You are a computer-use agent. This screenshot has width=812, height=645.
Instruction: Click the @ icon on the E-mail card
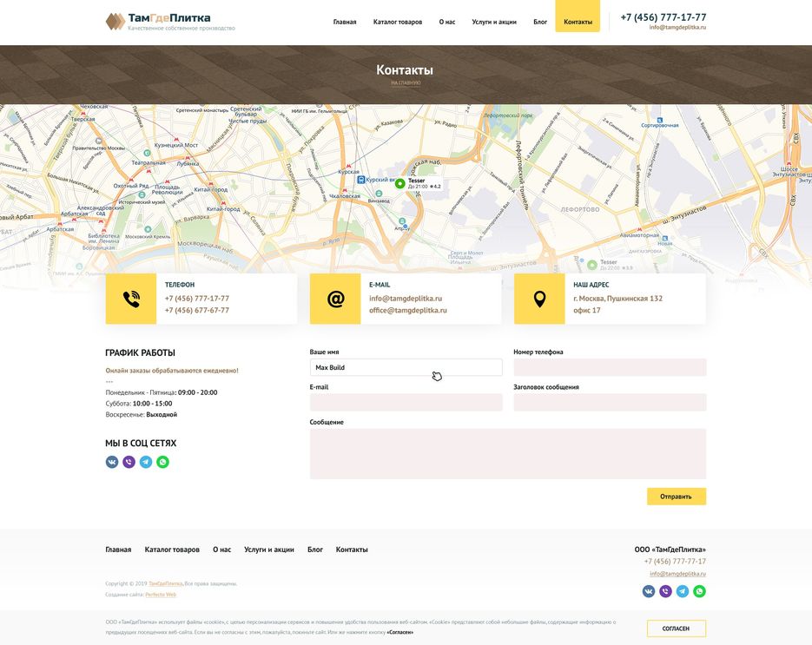[x=335, y=299]
